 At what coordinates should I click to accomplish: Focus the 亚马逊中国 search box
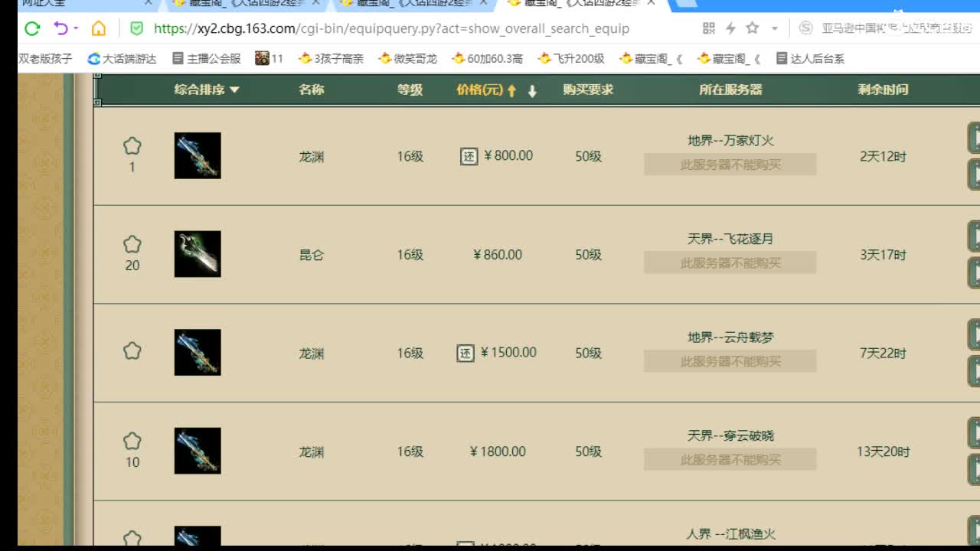(x=897, y=28)
